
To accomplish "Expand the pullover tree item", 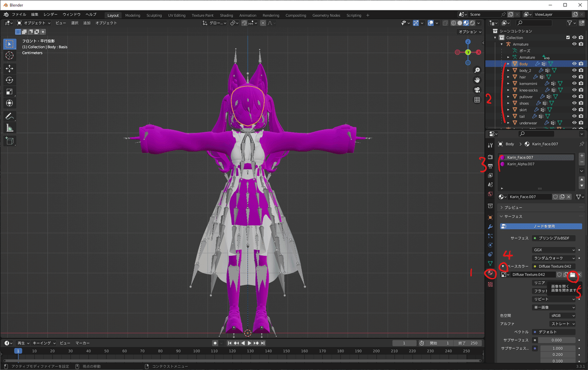I will coord(508,97).
